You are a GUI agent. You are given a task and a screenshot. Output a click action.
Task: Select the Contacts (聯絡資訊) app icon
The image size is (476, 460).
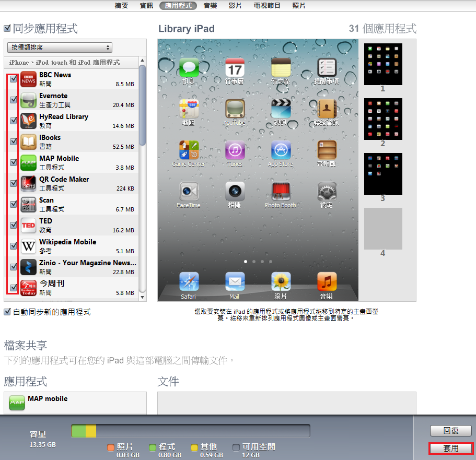coord(327,109)
